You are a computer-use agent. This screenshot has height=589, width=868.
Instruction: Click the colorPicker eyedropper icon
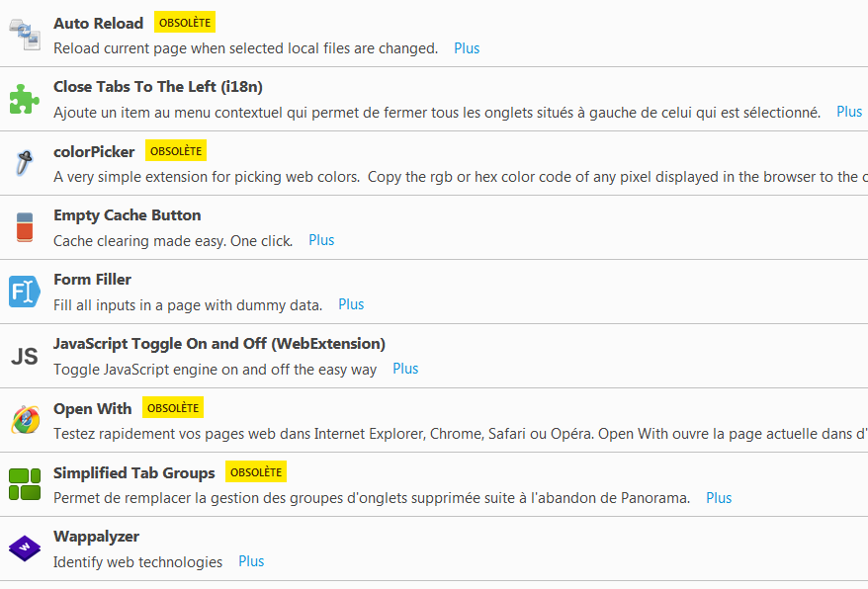[x=25, y=163]
